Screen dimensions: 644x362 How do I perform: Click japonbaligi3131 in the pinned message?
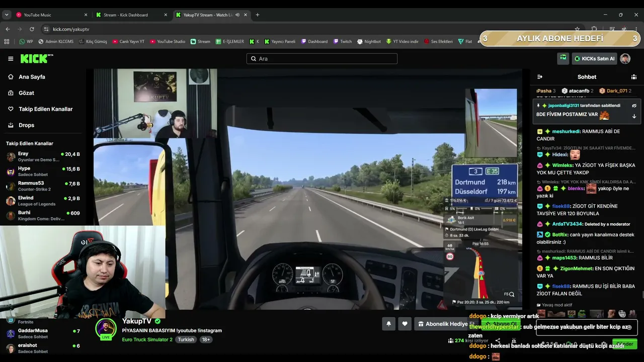point(563,106)
